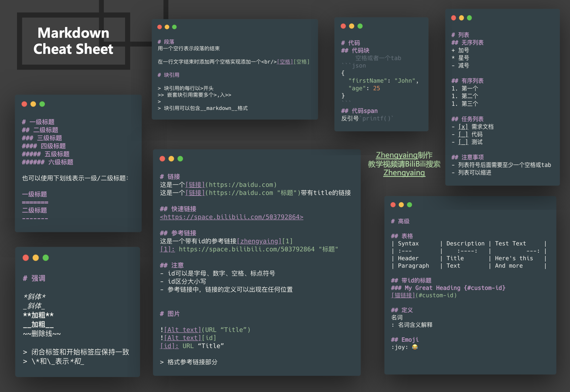The width and height of the screenshot is (570, 392).
Task: Click the [zhengyaing] reference link
Action: coord(259,241)
